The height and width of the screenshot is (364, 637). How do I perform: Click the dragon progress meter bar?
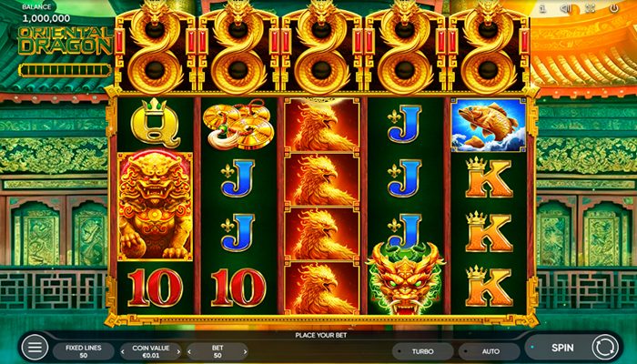(x=65, y=70)
